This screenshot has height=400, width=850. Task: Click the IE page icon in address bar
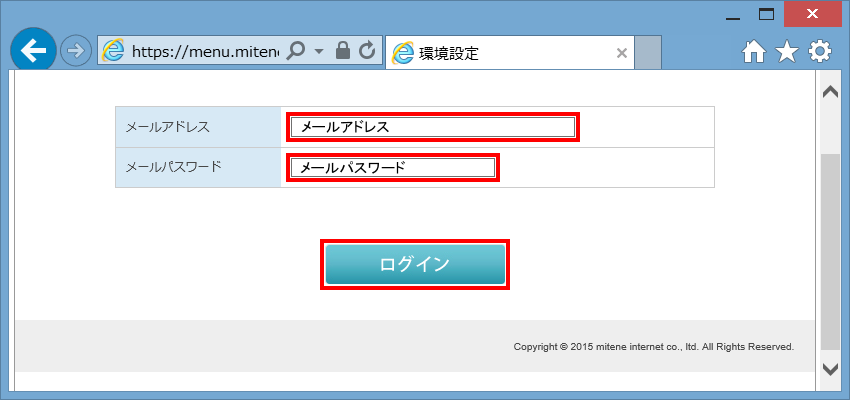click(x=113, y=51)
